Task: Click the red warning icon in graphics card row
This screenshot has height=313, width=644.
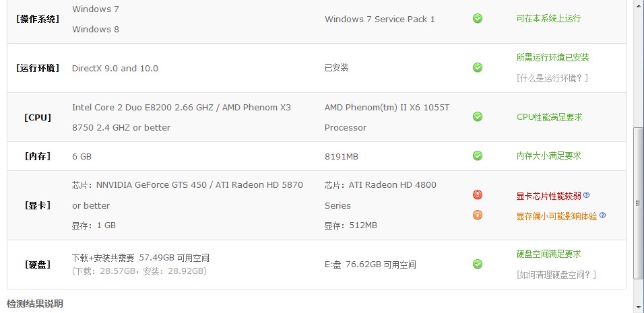Action: pyautogui.click(x=477, y=195)
